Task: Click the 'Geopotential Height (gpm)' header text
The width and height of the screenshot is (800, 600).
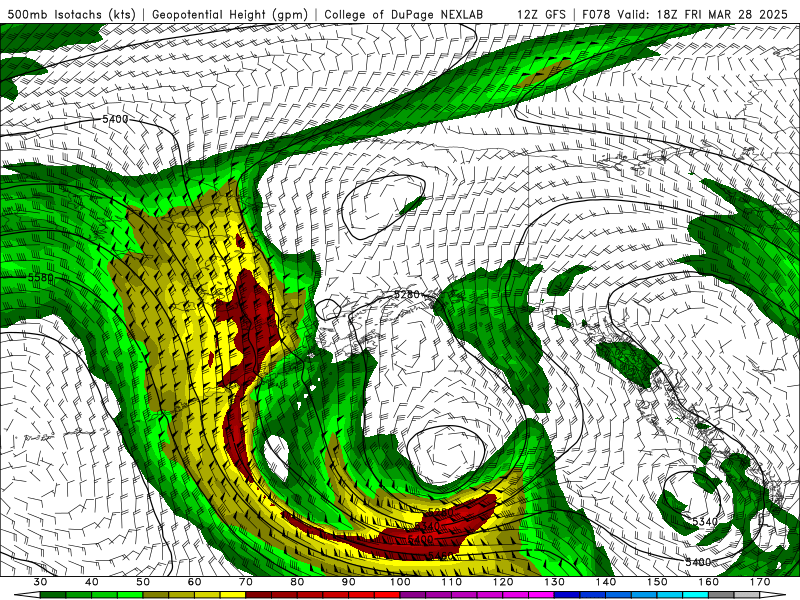Action: coord(230,15)
